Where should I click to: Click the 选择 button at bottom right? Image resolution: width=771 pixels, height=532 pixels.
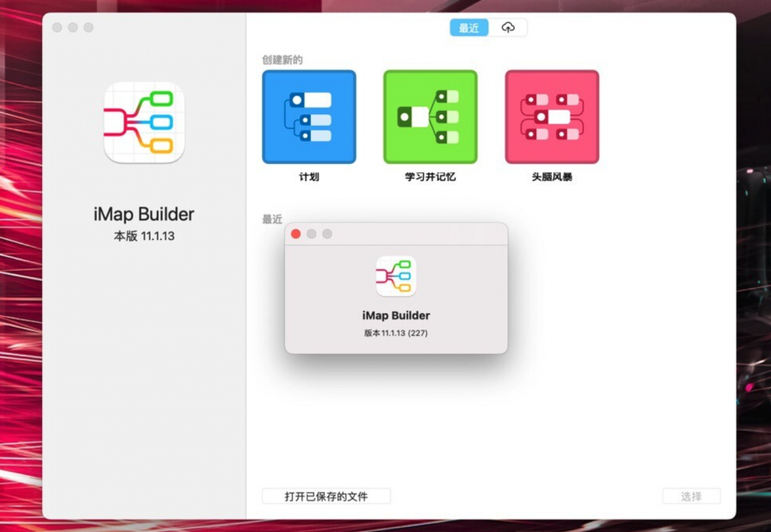click(691, 496)
